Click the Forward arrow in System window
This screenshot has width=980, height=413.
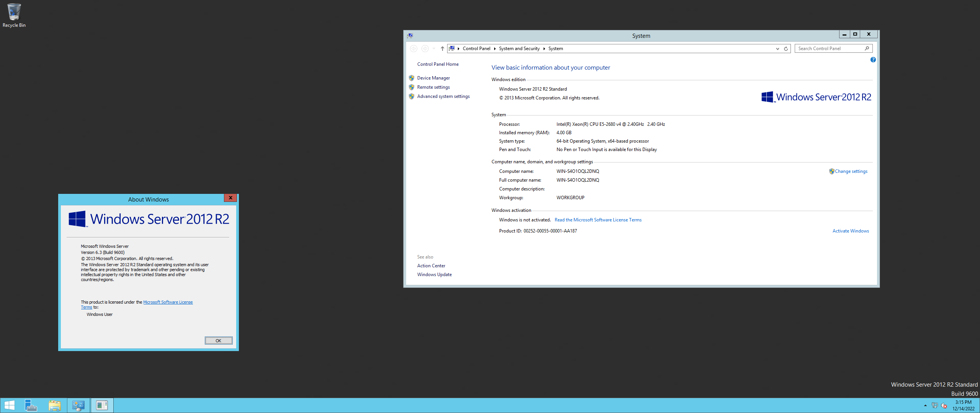tap(425, 49)
